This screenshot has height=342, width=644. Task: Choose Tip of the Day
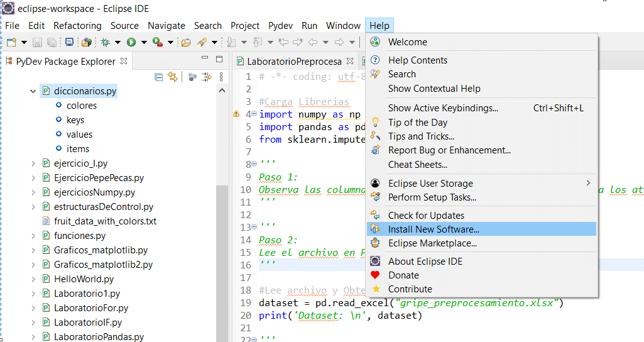click(481, 123)
